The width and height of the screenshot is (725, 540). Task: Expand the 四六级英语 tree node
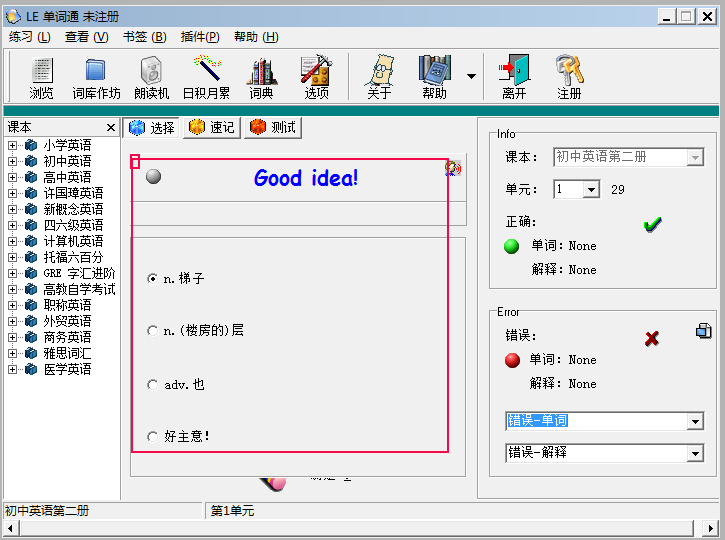[12, 225]
